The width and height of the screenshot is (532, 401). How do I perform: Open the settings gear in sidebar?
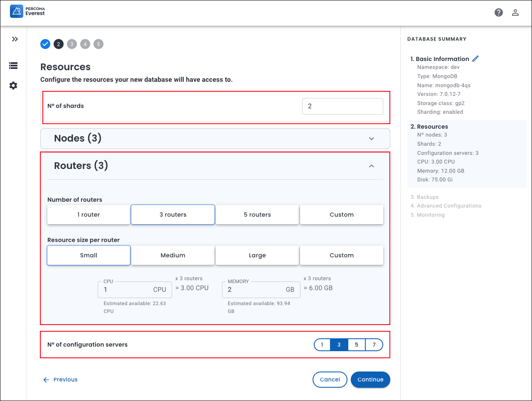coord(13,86)
